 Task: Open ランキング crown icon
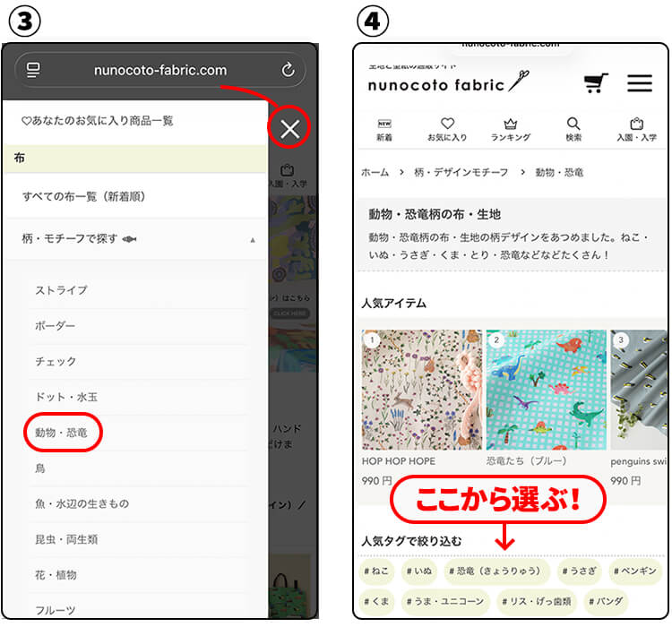pos(511,130)
